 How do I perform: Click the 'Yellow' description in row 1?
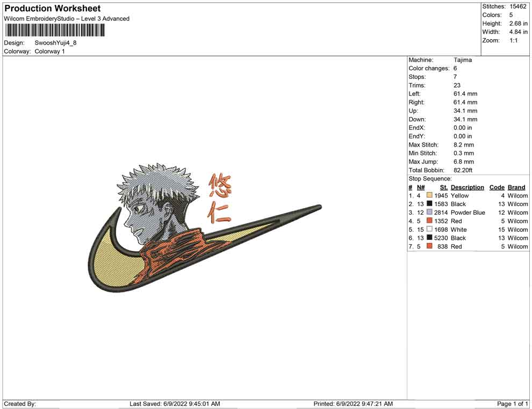[x=459, y=195]
